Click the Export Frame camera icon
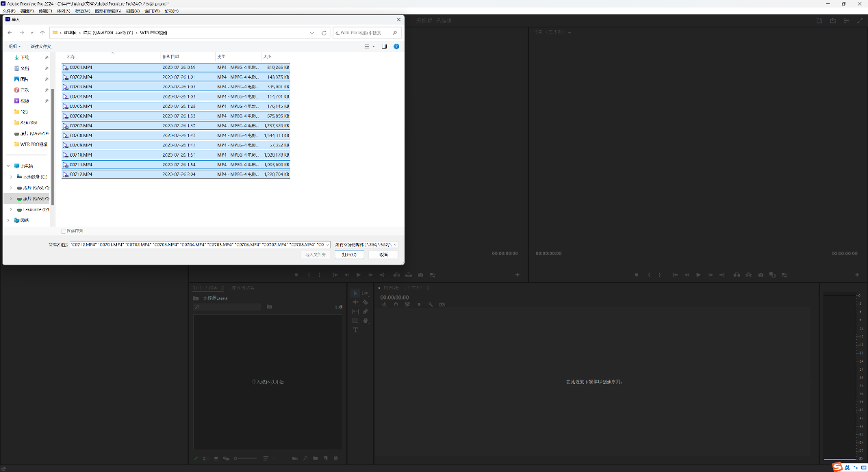This screenshot has height=472, width=868. 420,274
